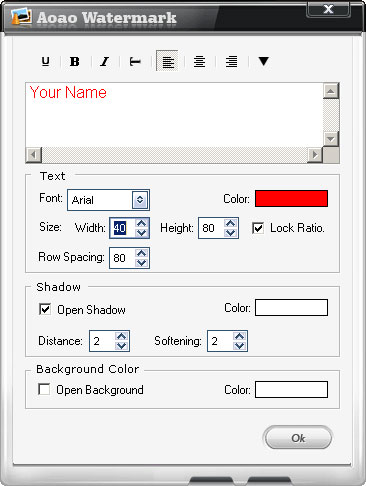
Task: Decrease Width with down arrow
Action: pyautogui.click(x=142, y=233)
